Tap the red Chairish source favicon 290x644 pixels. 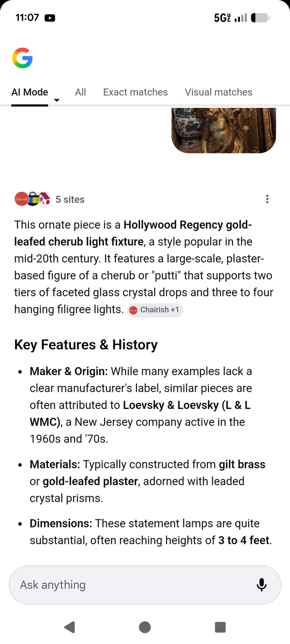coord(21,199)
